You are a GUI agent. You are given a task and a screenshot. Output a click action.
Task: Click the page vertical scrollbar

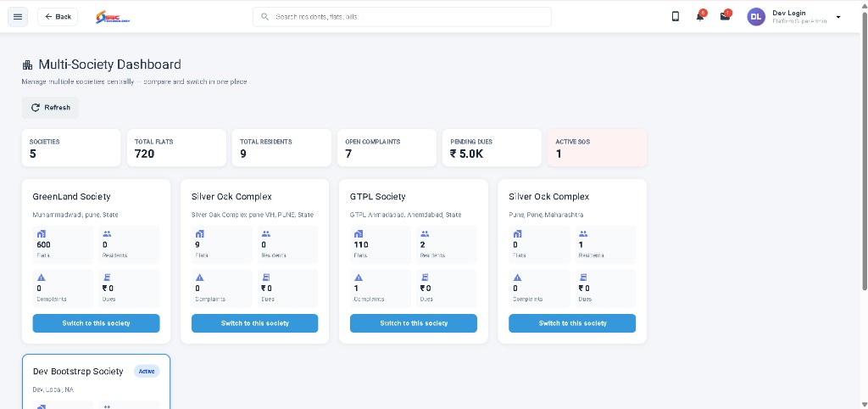[x=864, y=149]
